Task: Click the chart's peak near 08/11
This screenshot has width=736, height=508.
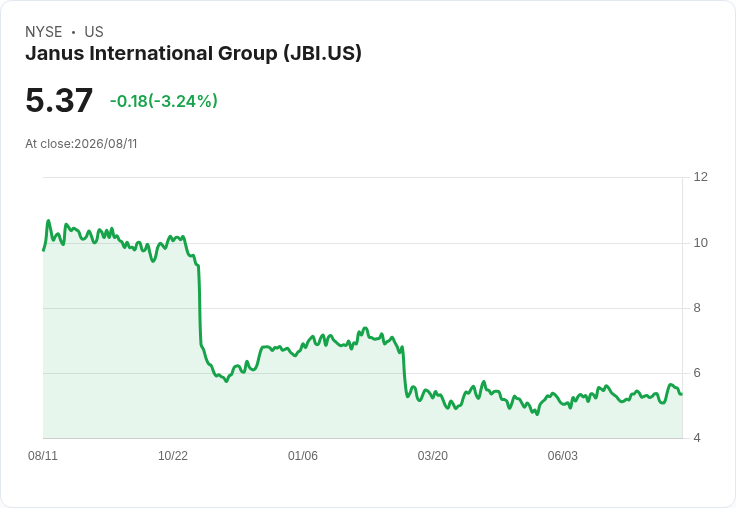Action: click(x=48, y=220)
